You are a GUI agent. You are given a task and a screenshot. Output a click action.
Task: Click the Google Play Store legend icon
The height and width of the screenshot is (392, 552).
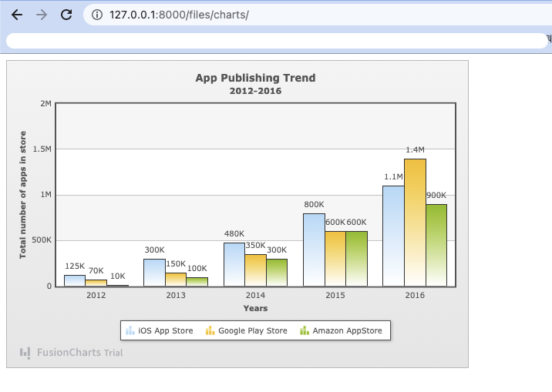[210, 330]
